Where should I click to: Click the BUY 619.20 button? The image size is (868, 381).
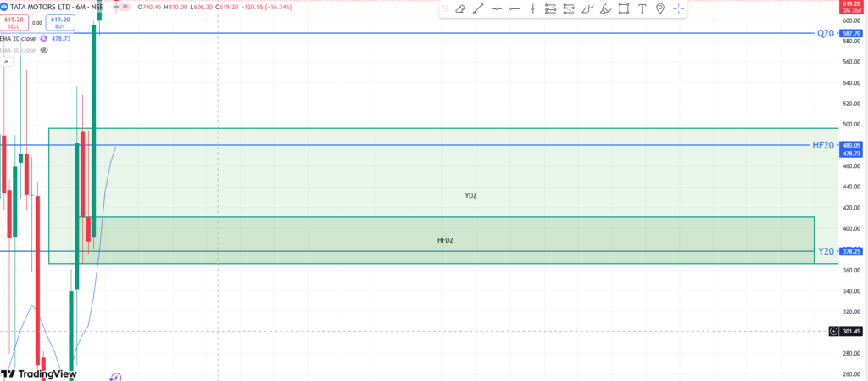click(x=59, y=23)
